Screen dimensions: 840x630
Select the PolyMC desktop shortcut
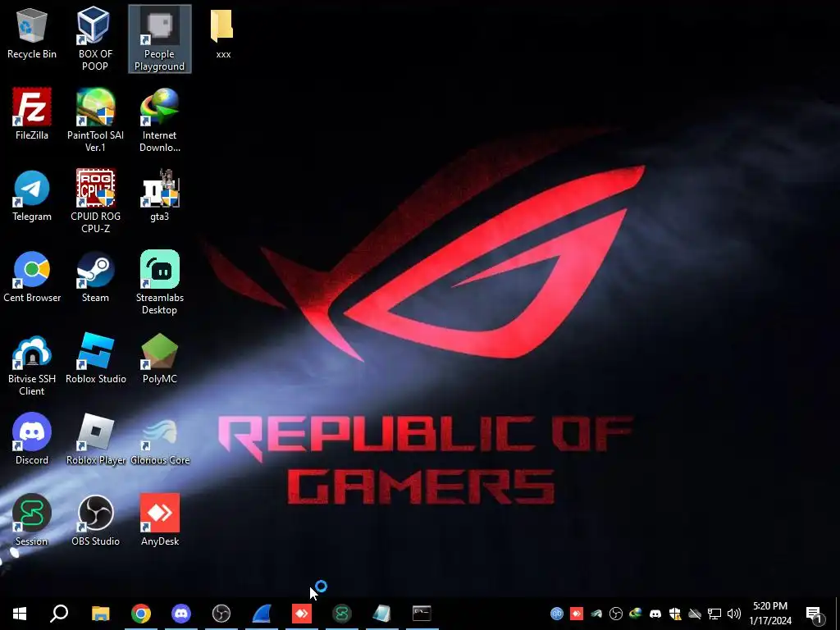click(159, 358)
